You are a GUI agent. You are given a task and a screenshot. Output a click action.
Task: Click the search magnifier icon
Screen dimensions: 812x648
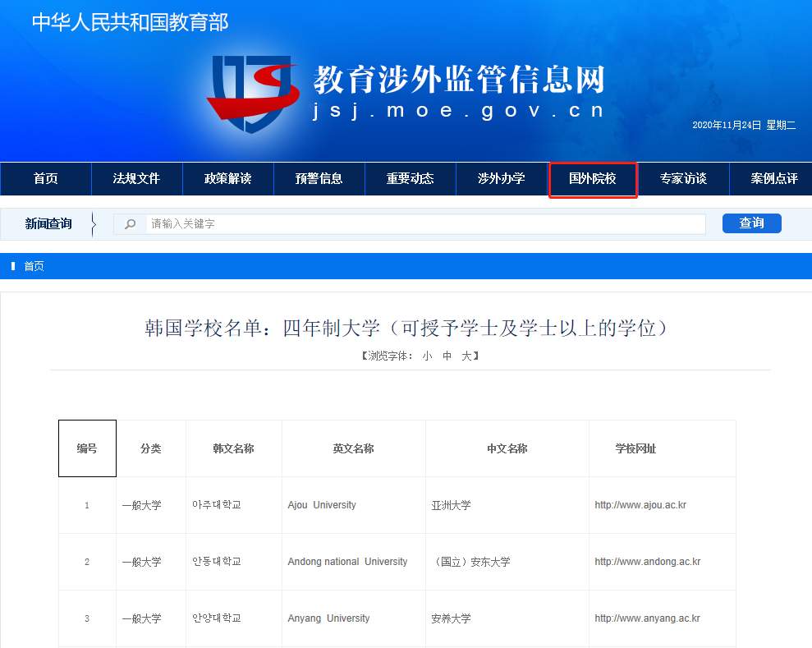click(130, 223)
